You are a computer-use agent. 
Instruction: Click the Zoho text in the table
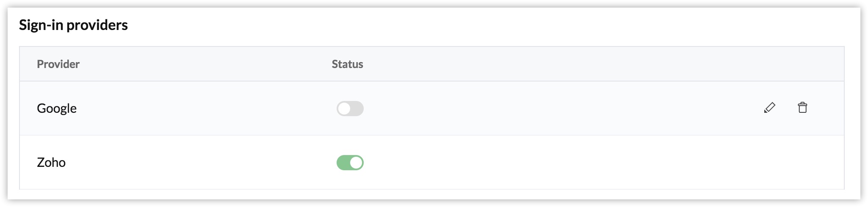point(51,163)
